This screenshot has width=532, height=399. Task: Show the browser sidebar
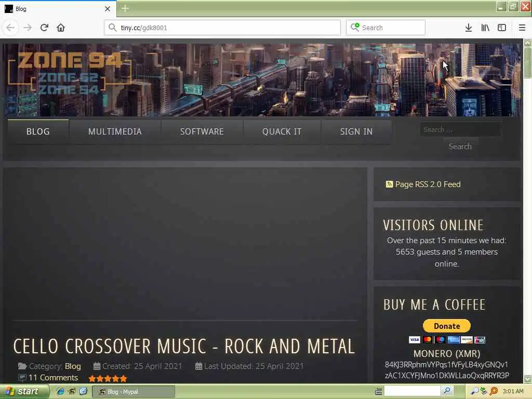click(502, 28)
